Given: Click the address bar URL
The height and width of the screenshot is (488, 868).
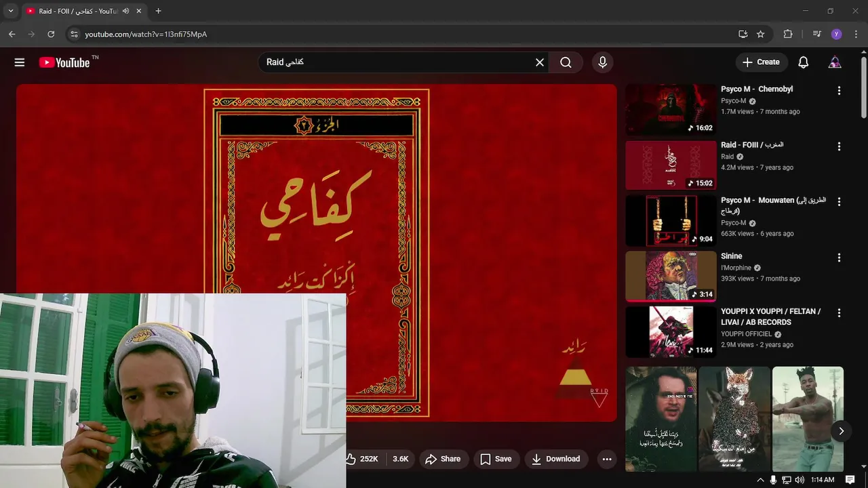Looking at the screenshot, I should (x=146, y=34).
